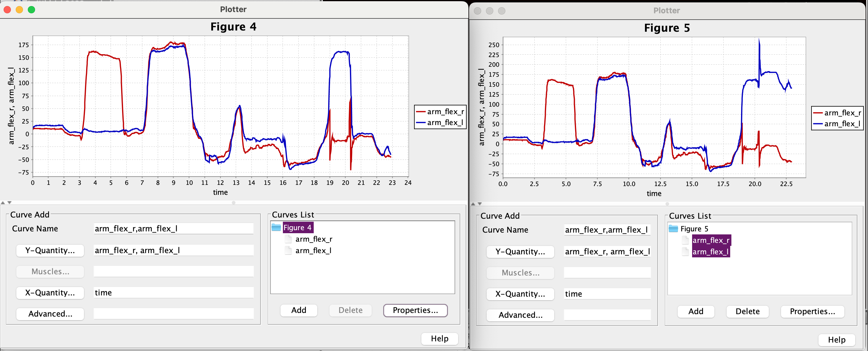Click Advanced button in Figure 4 window
This screenshot has height=351, width=868.
(x=50, y=314)
